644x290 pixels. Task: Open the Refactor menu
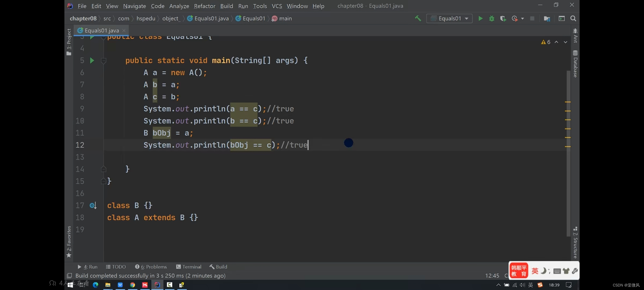click(x=204, y=6)
